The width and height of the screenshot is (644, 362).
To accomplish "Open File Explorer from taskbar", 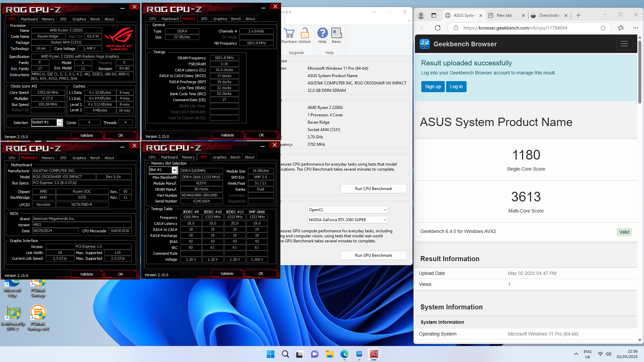I will click(329, 354).
